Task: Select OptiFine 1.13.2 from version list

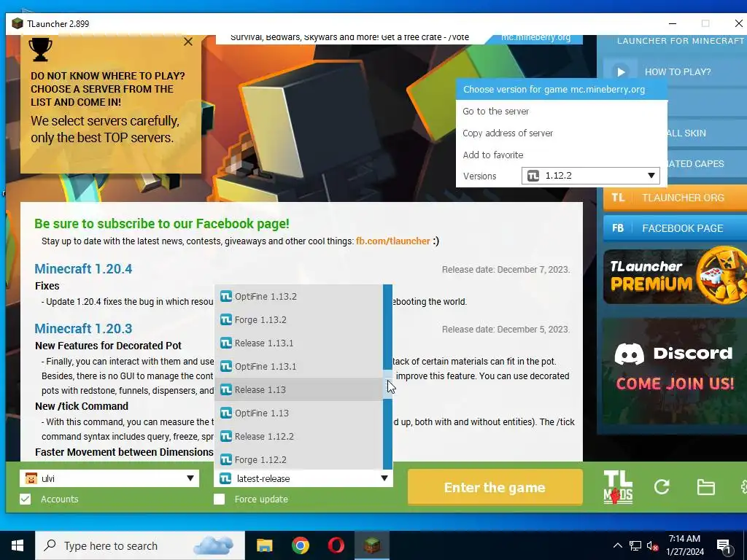Action: point(298,296)
